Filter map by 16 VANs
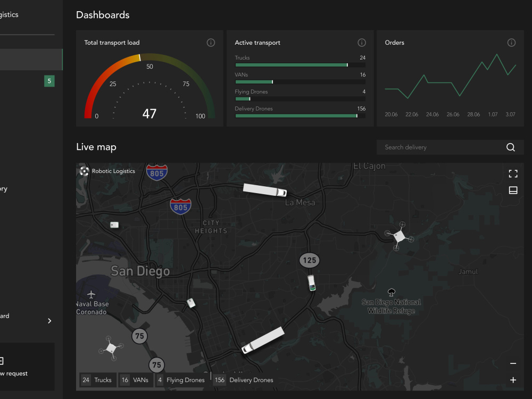Viewport: 532px width, 399px height. [135, 380]
